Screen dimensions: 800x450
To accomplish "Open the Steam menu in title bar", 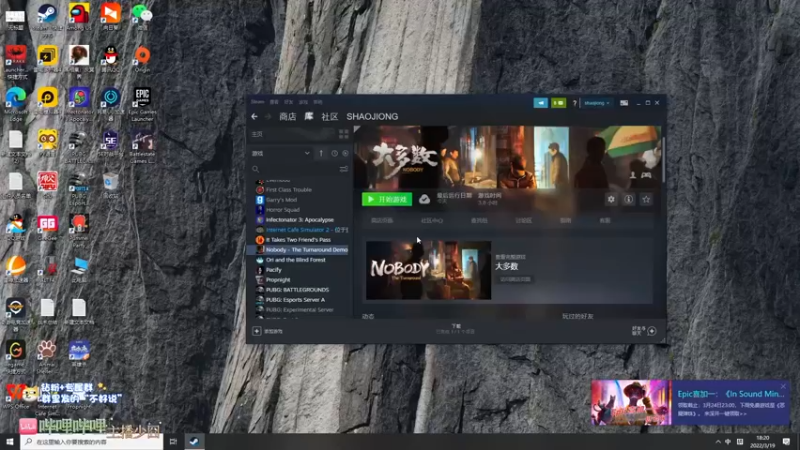I will click(x=258, y=102).
